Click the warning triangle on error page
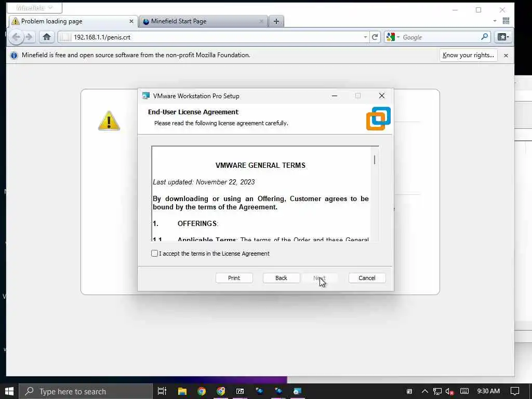532x399 pixels. tap(109, 121)
